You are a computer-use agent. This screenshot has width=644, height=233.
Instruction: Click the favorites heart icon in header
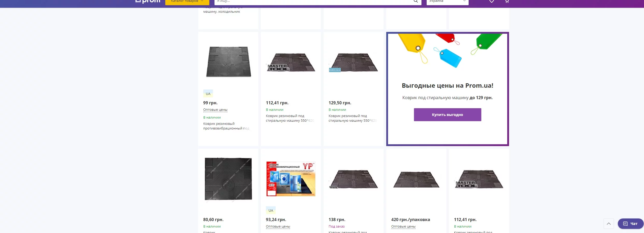pyautogui.click(x=491, y=1)
